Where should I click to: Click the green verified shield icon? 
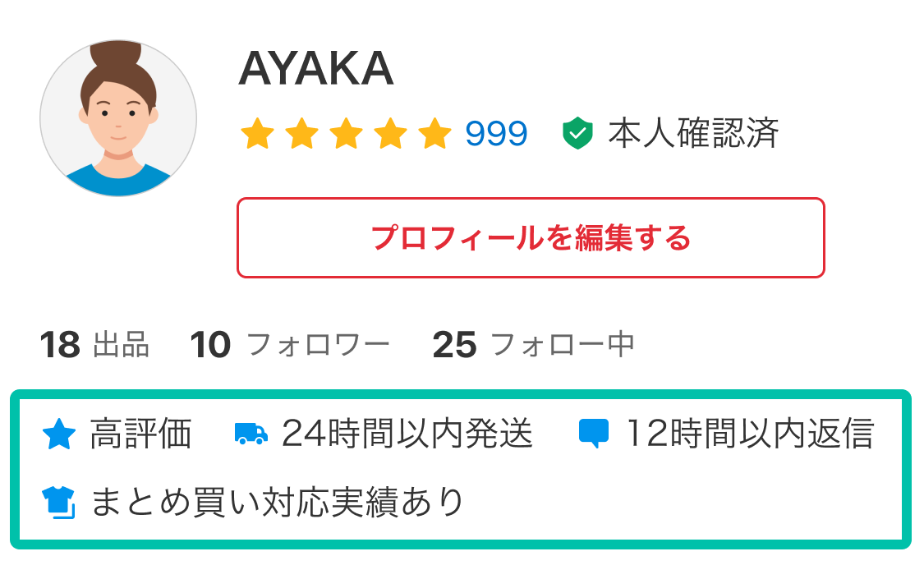click(x=577, y=133)
